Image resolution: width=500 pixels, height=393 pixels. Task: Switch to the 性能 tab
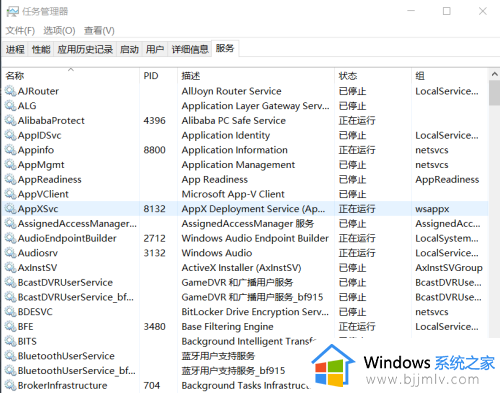(x=41, y=50)
